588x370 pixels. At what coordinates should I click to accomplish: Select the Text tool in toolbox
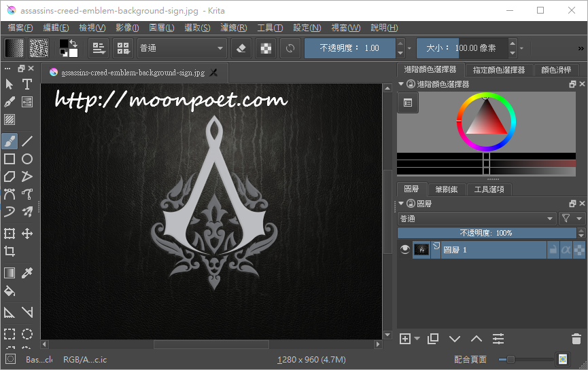point(27,84)
